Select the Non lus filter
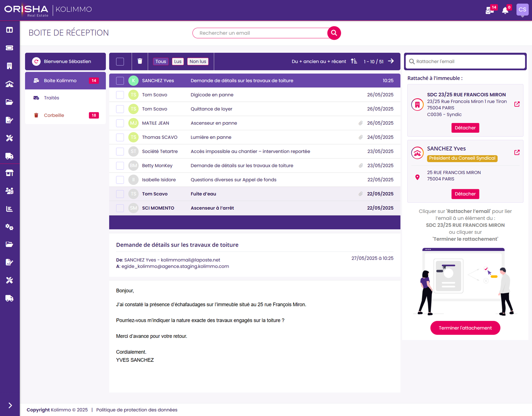Screen dimensions: 532x416 [x=198, y=61]
